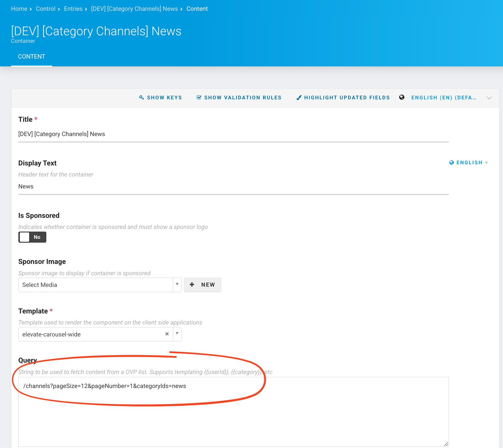Screen dimensions: 503x448
Task: Click the Show Validation Rules checkmark icon
Action: [x=199, y=98]
